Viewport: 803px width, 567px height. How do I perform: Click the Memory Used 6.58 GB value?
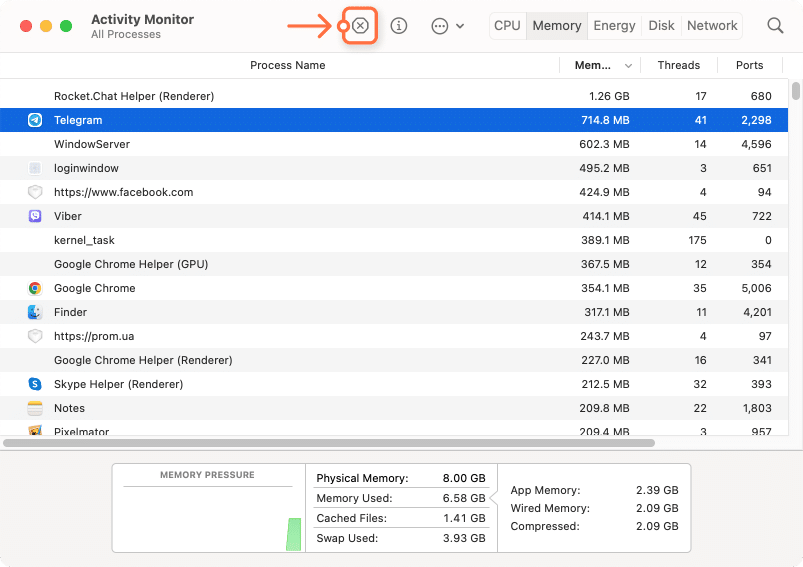[x=464, y=498]
